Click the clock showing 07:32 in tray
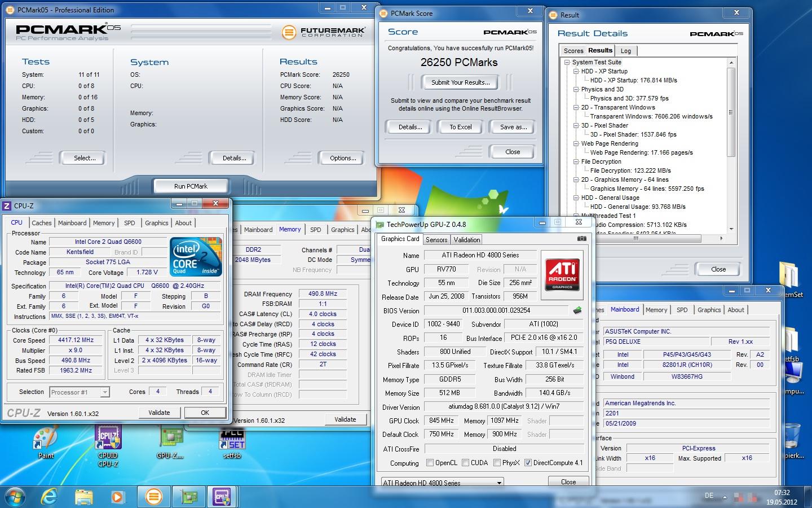 (x=782, y=493)
